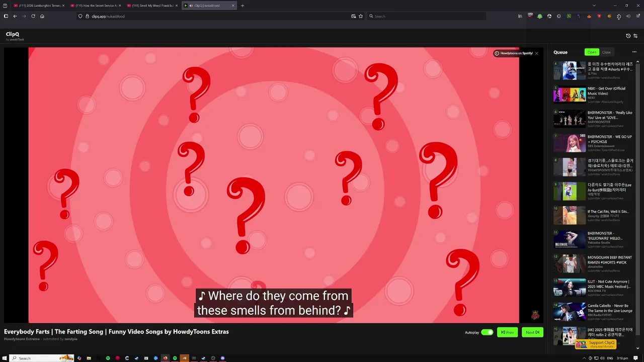The image size is (644, 362).
Task: Switch to the How the Secret Service tab
Action: click(95, 6)
